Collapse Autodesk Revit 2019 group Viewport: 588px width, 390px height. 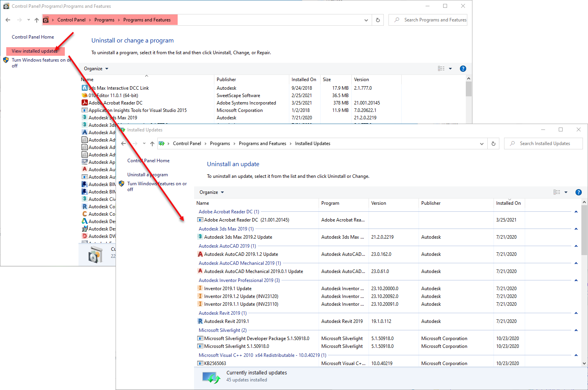tap(576, 313)
